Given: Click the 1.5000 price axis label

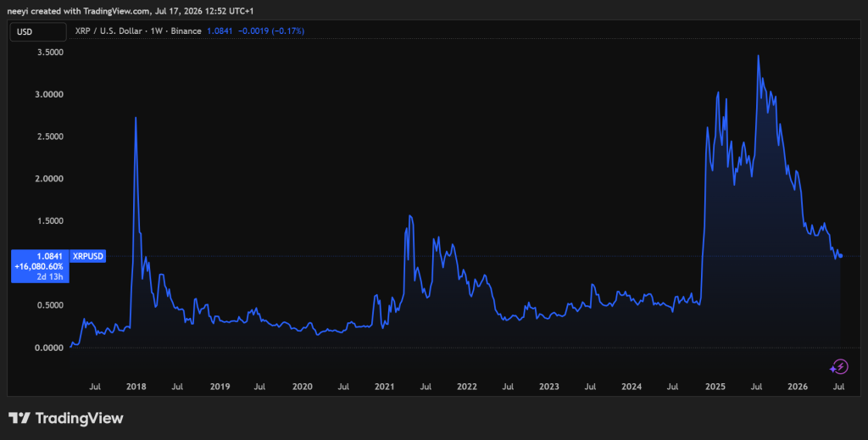Looking at the screenshot, I should (50, 220).
